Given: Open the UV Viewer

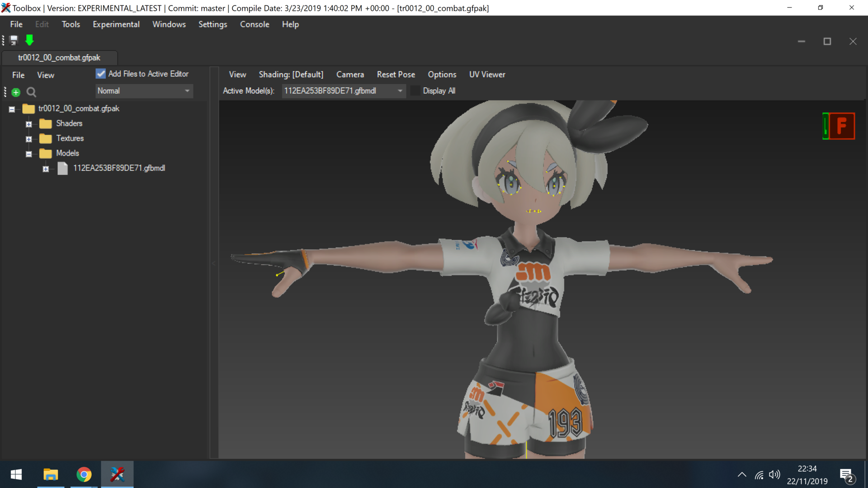Looking at the screenshot, I should coord(487,75).
